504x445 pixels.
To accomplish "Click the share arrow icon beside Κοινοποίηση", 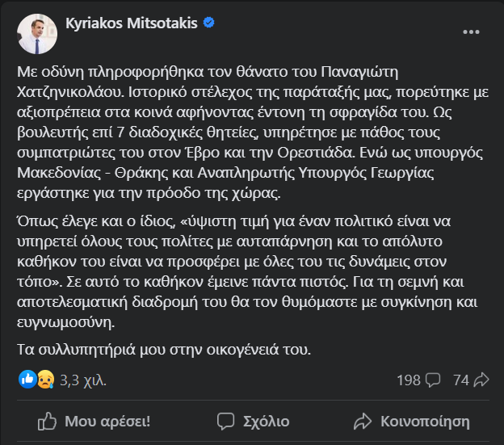I will tap(363, 421).
